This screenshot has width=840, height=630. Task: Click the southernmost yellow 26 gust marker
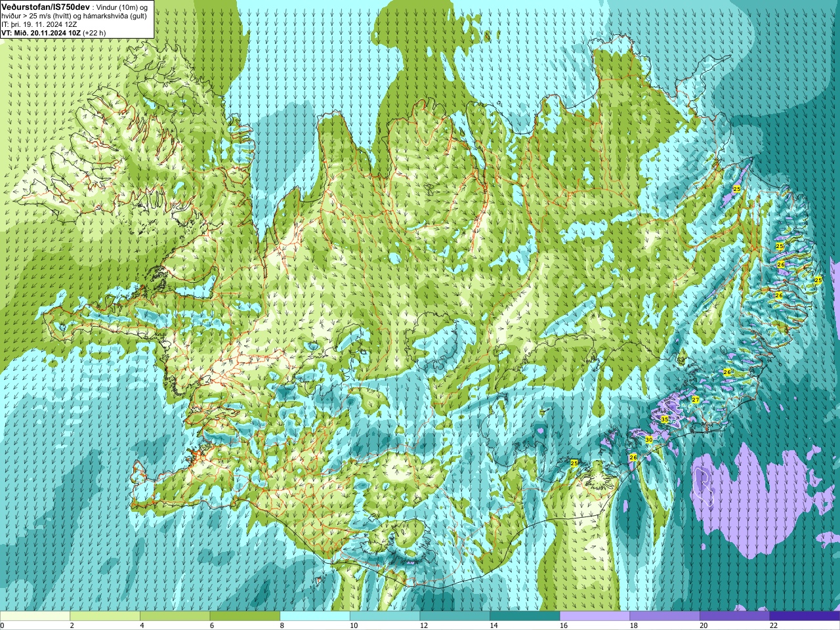[x=633, y=457]
